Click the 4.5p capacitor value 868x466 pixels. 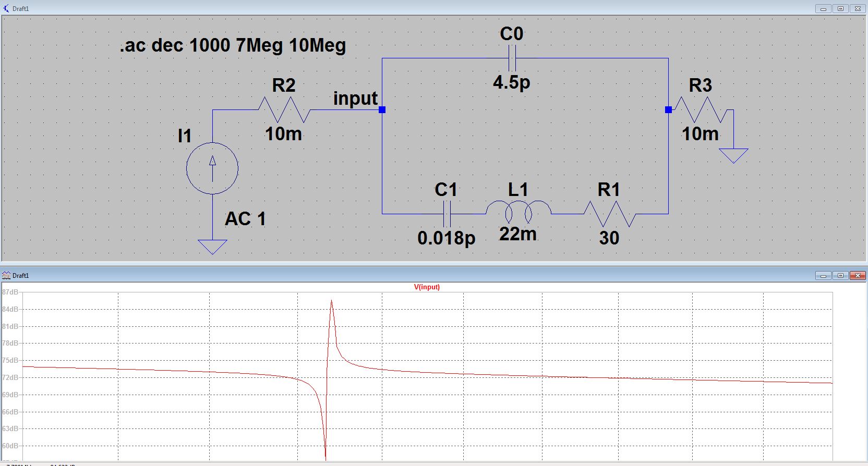point(511,82)
